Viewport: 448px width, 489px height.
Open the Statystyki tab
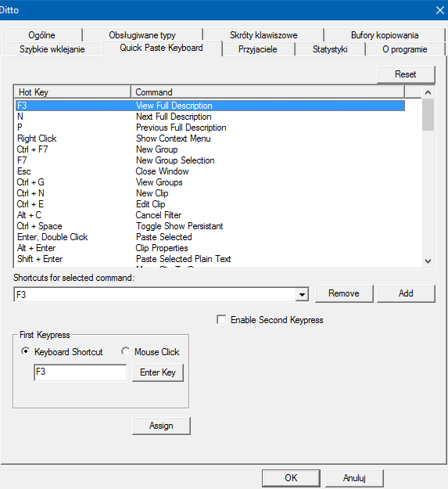(x=330, y=49)
